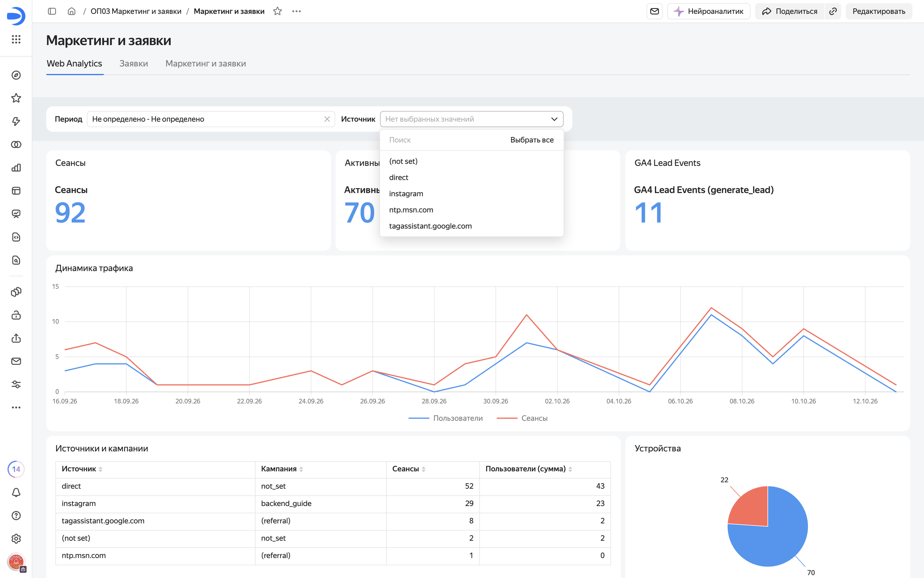Open the DataLens logo home
924x578 pixels.
tap(16, 16)
